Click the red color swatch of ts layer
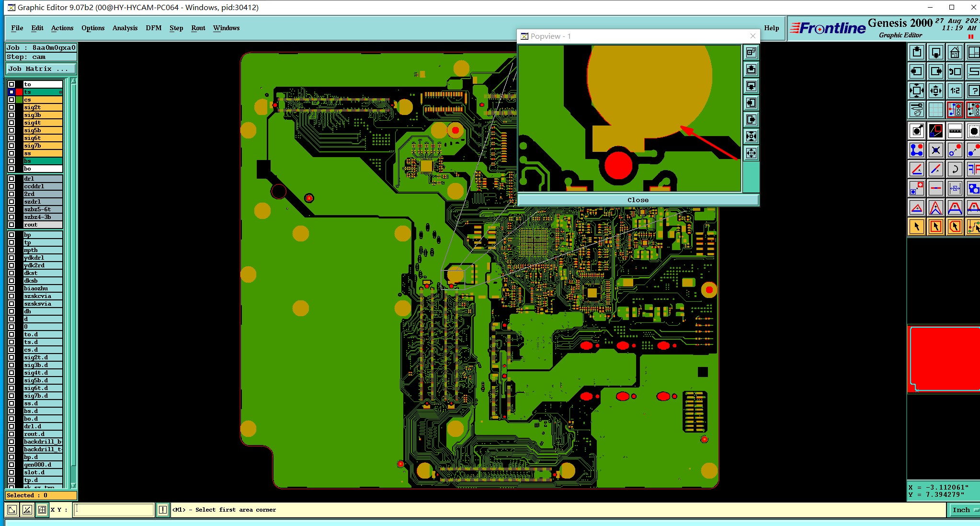The image size is (980, 526). tap(19, 92)
